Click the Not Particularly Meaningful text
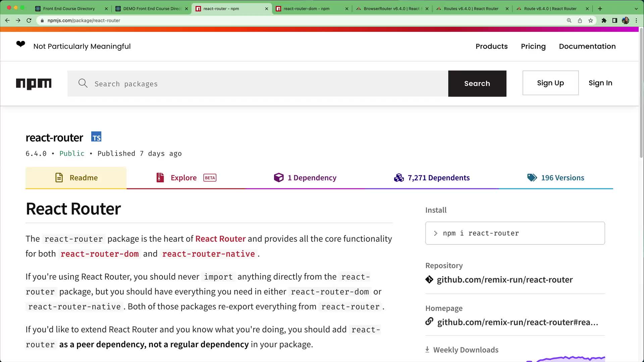Screen dimensions: 644x362 (x=82, y=46)
